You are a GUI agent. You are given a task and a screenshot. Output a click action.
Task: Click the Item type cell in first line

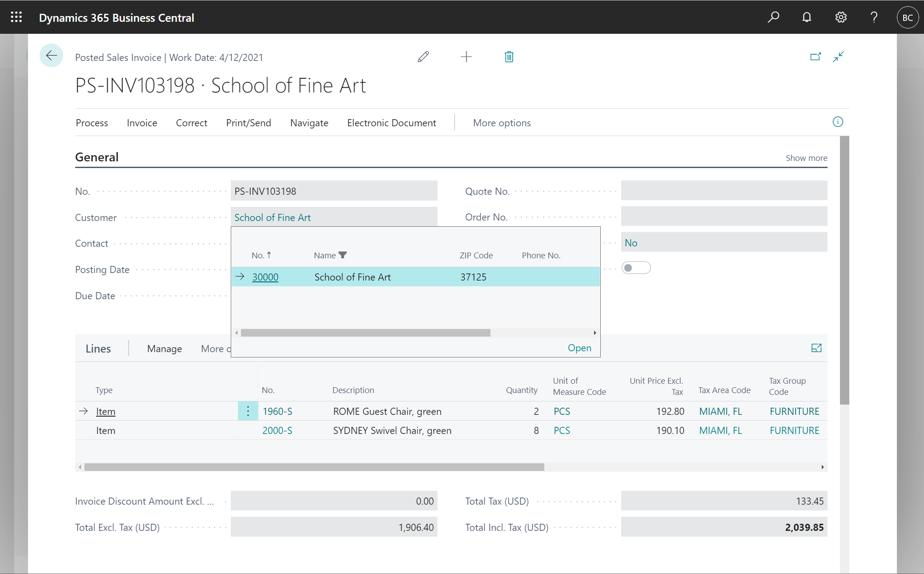coord(105,412)
